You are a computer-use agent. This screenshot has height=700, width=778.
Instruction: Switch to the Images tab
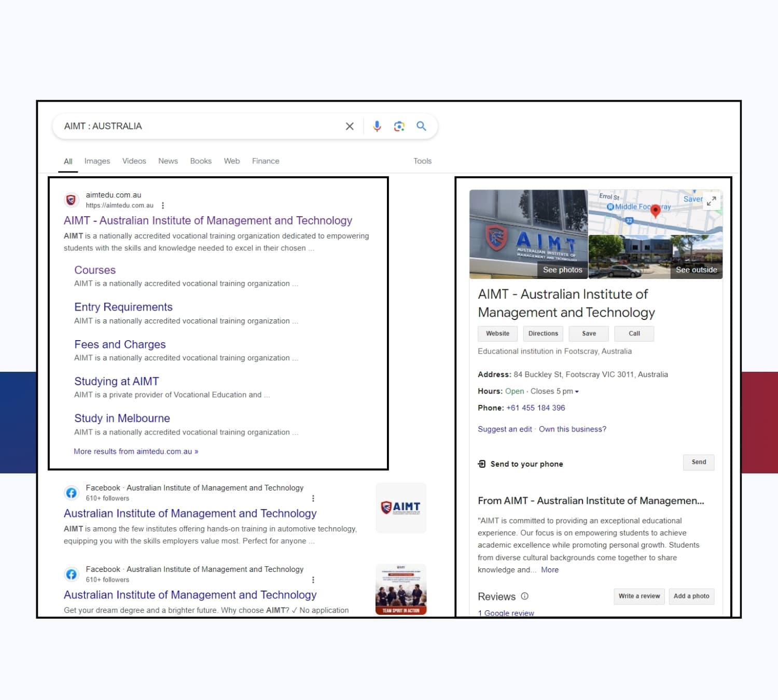97,161
